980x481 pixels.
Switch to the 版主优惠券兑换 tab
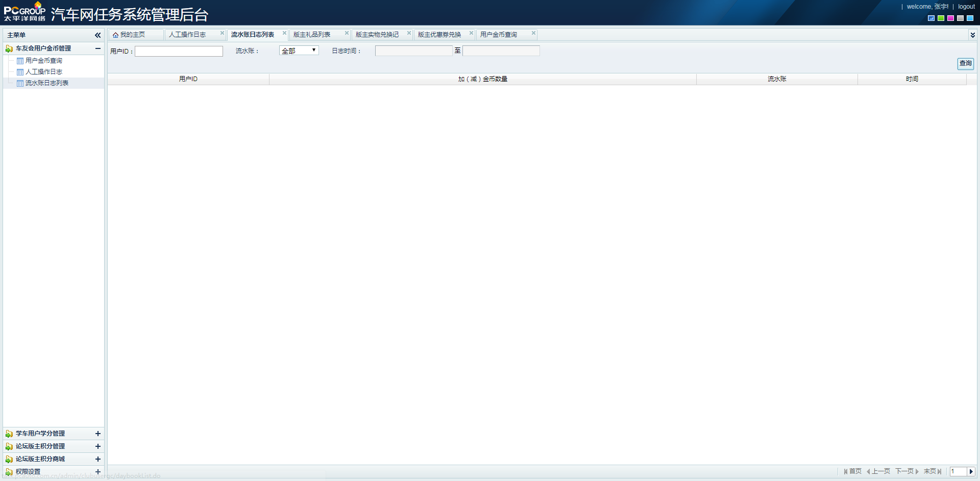pyautogui.click(x=439, y=35)
